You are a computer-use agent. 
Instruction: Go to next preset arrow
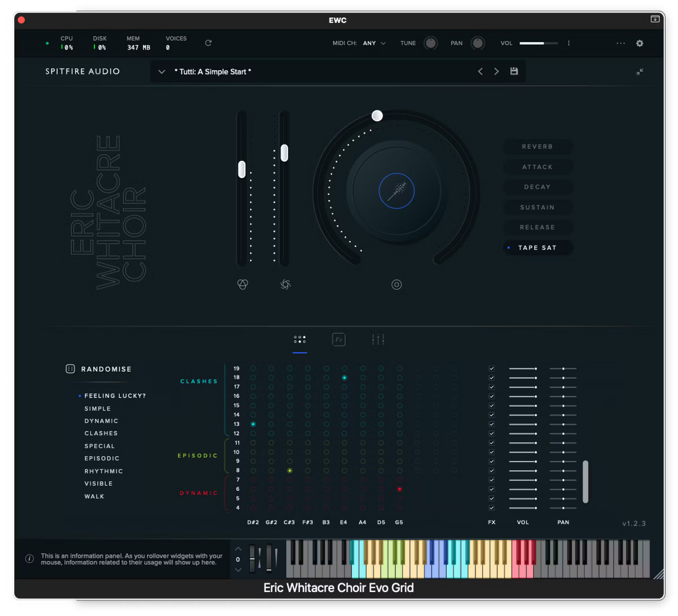[496, 72]
